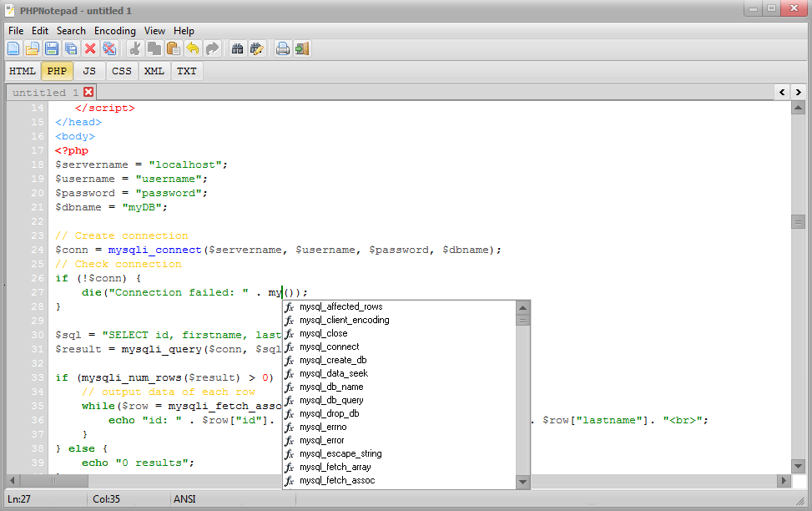Click the Ln:27 status bar entry

[x=19, y=499]
